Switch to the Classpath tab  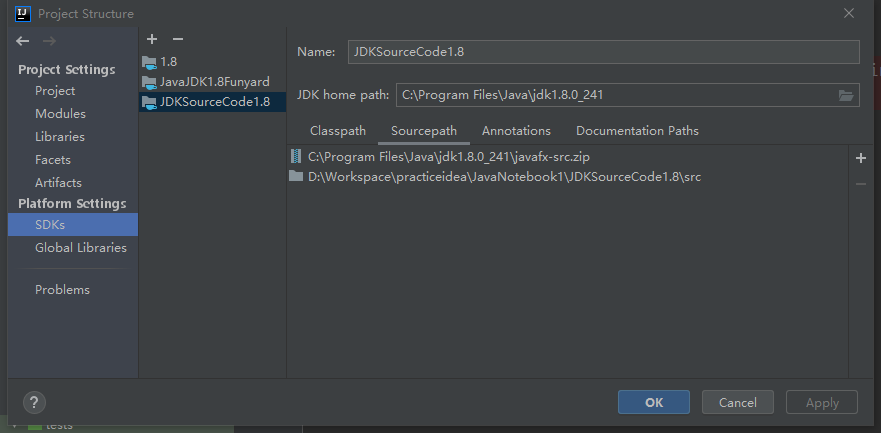tap(338, 131)
